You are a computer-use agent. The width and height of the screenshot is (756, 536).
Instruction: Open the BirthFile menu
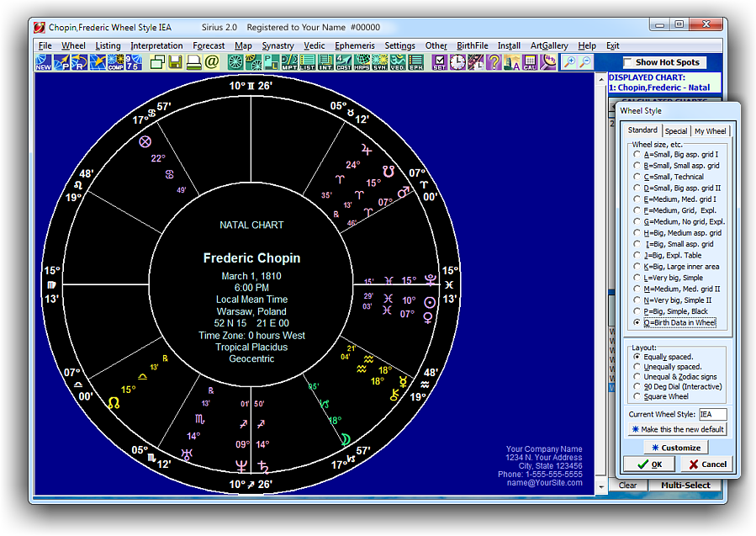(x=473, y=45)
